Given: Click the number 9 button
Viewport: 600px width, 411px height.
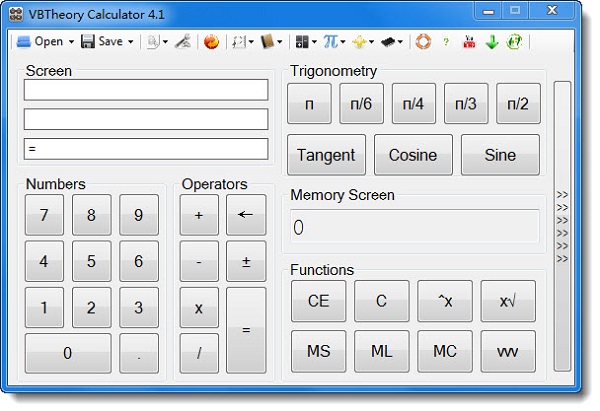Looking at the screenshot, I should click(x=139, y=215).
